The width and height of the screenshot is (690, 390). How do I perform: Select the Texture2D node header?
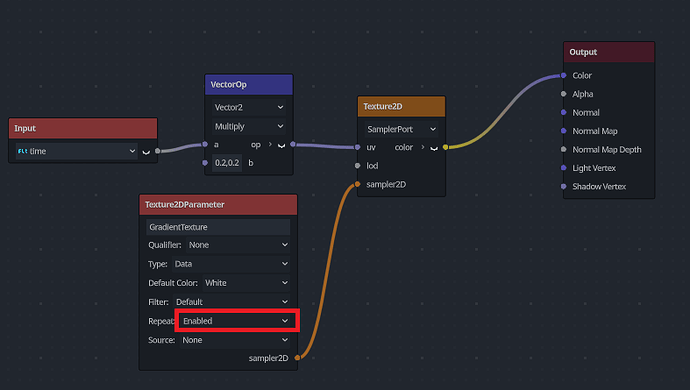[x=401, y=107]
